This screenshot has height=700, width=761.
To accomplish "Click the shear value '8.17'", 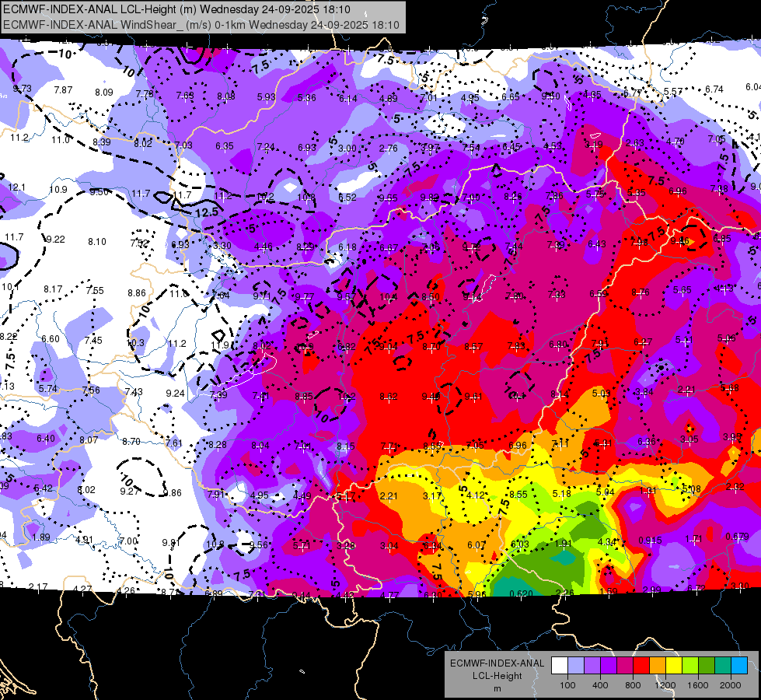I will (53, 289).
